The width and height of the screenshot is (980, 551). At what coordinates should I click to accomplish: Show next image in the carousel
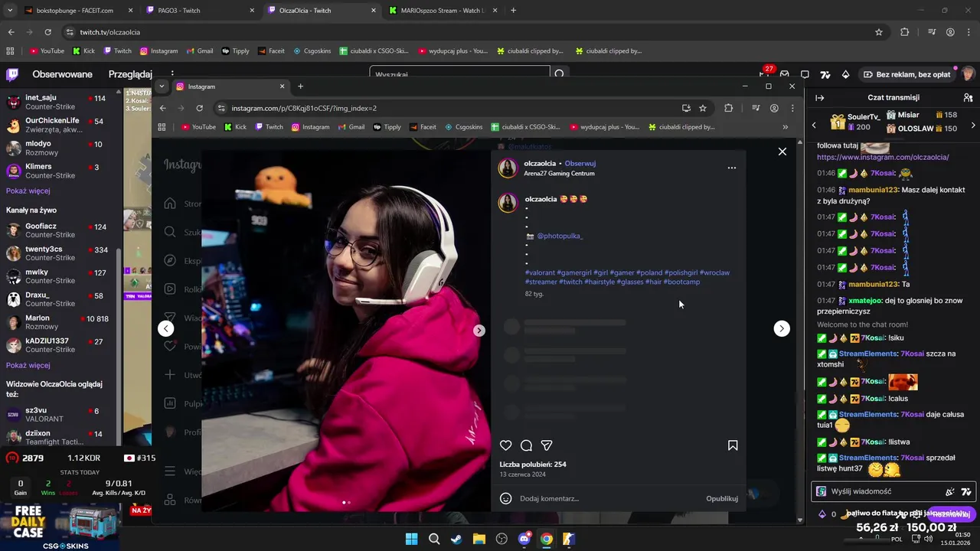[x=479, y=331]
